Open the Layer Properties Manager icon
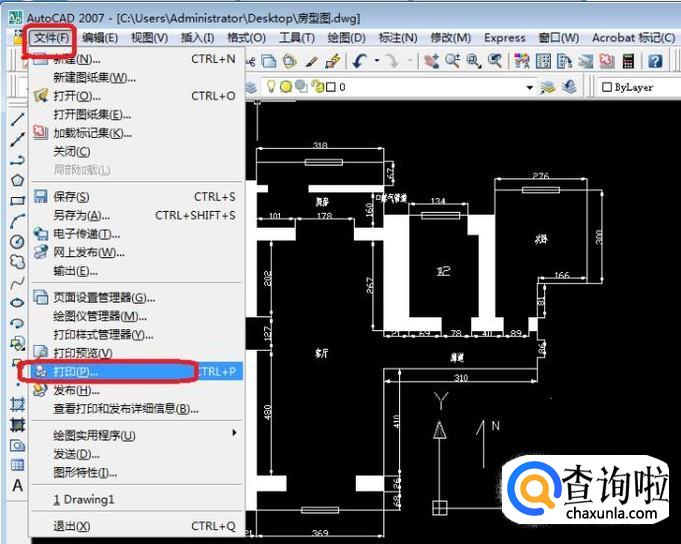The height and width of the screenshot is (544, 681). [x=251, y=87]
